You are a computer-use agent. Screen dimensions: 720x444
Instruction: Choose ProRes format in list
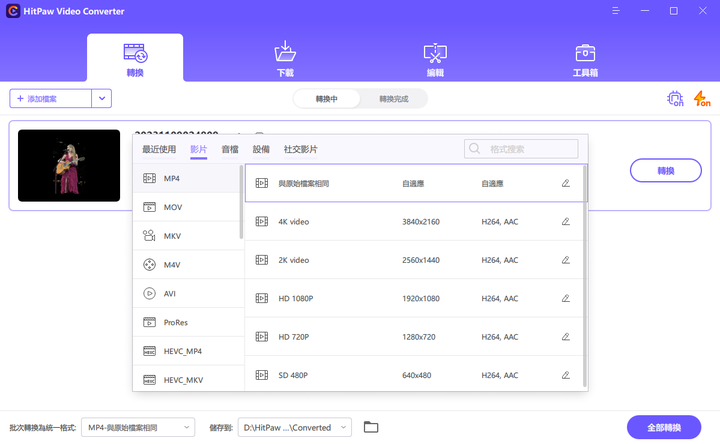click(x=186, y=322)
